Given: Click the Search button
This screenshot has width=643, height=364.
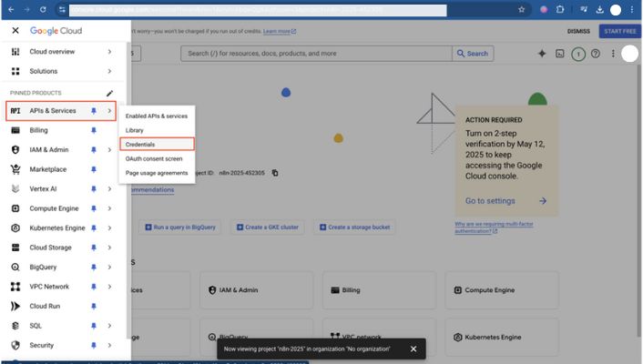Looking at the screenshot, I should tap(473, 54).
